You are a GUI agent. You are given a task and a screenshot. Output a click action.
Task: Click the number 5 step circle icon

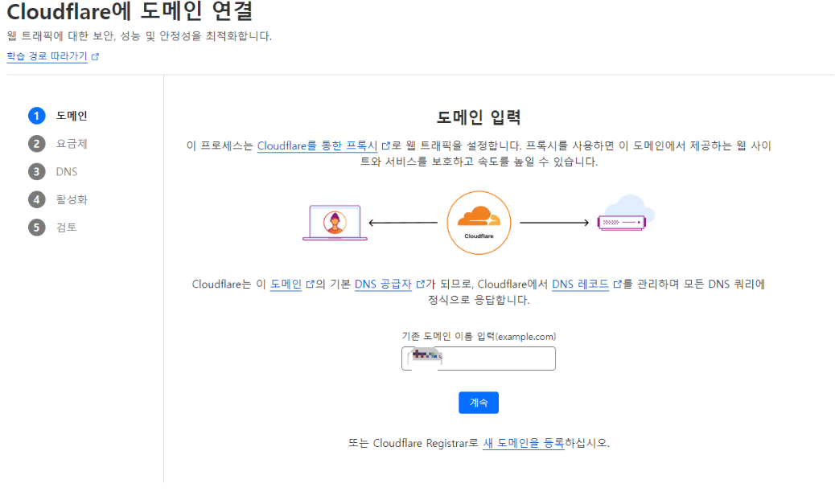pos(36,227)
